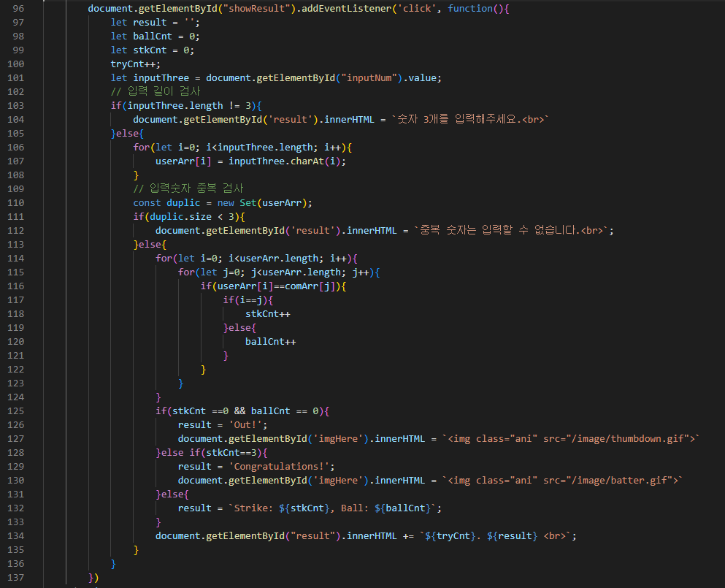
Task: Click line number 125 in the gutter
Action: (16, 411)
